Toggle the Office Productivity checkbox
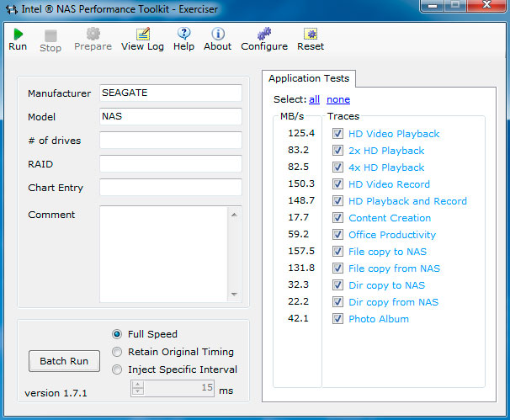510x420 pixels. (337, 235)
